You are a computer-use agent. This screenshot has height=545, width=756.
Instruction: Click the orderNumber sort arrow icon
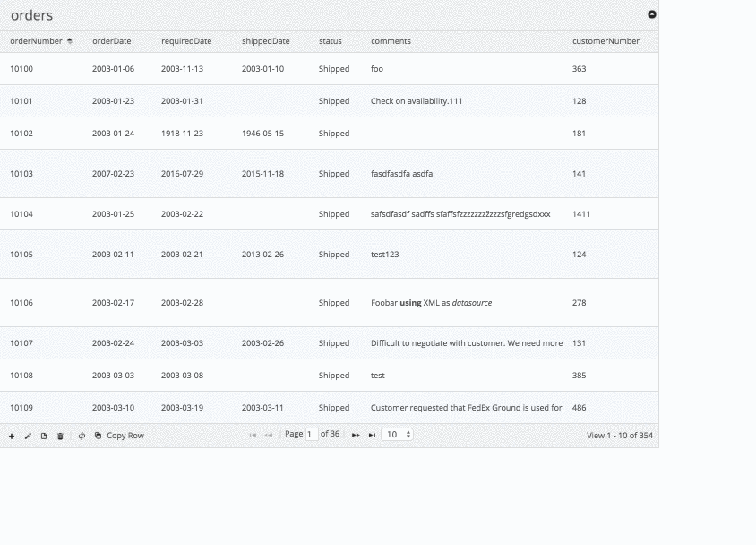coord(70,41)
